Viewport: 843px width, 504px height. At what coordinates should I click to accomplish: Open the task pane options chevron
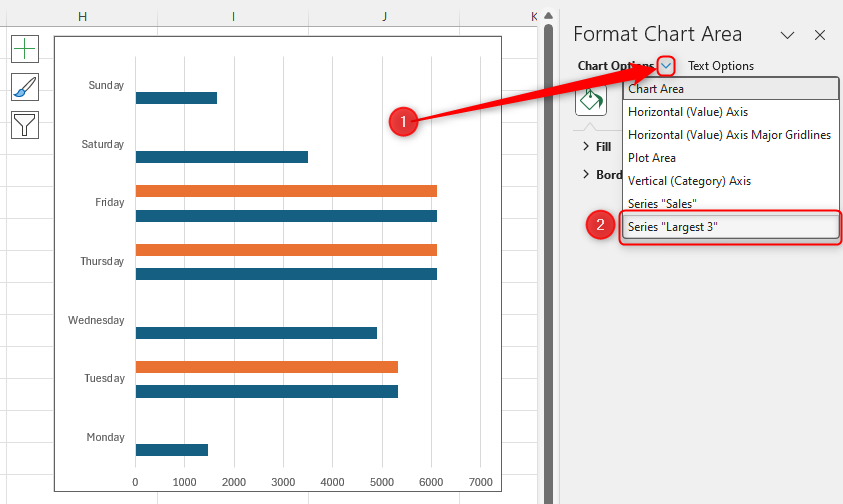(787, 36)
